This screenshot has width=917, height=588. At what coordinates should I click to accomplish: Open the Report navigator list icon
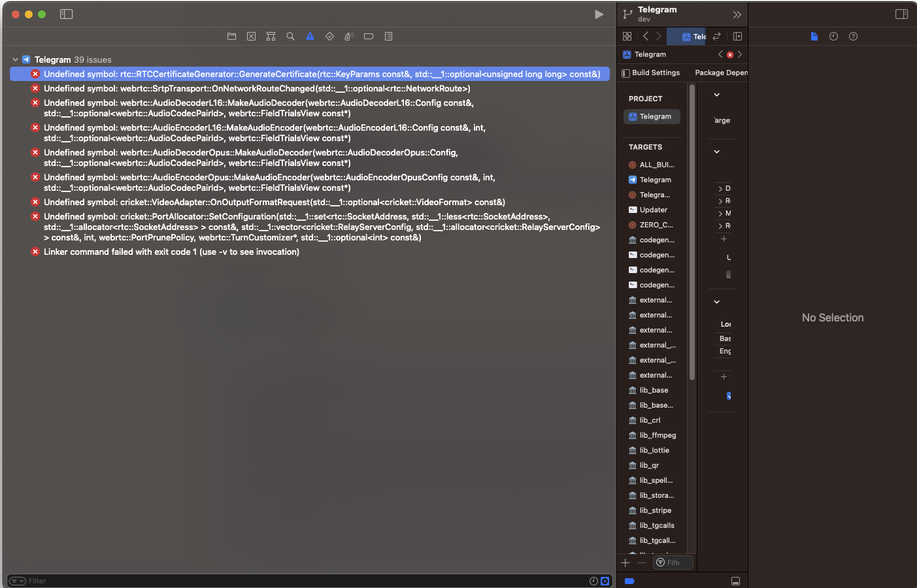pos(388,36)
